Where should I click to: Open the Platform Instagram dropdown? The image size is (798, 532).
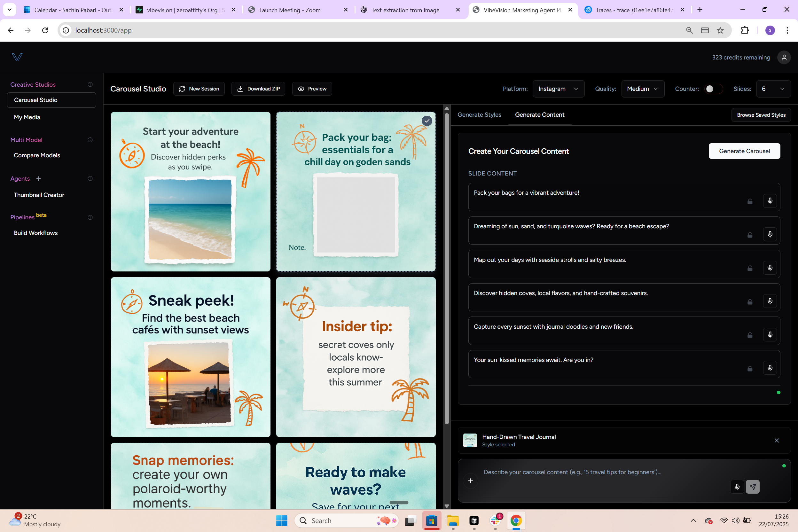[x=558, y=89]
